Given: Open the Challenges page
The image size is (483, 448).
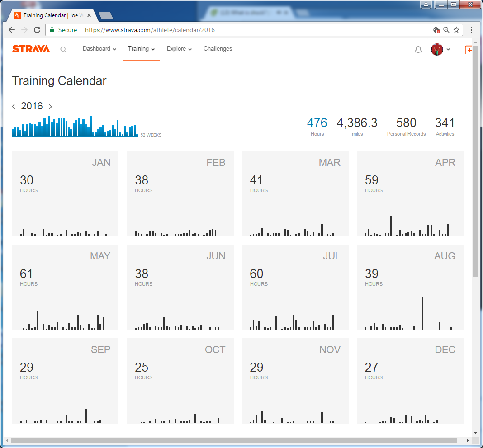Looking at the screenshot, I should coord(218,49).
